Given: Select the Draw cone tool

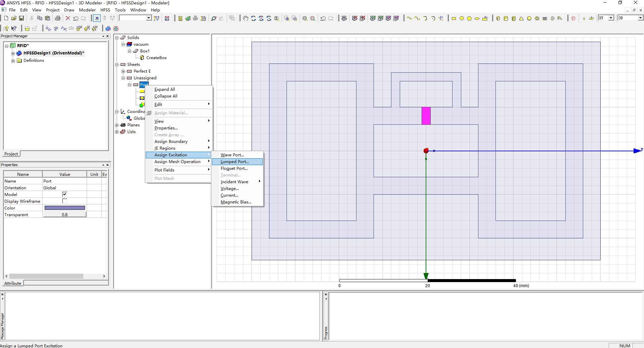Looking at the screenshot, I should click(521, 18).
